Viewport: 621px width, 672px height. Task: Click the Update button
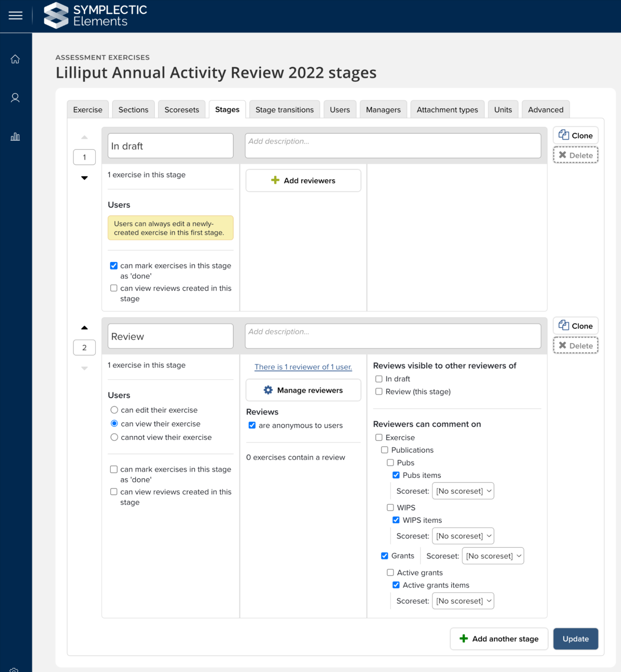[575, 639]
